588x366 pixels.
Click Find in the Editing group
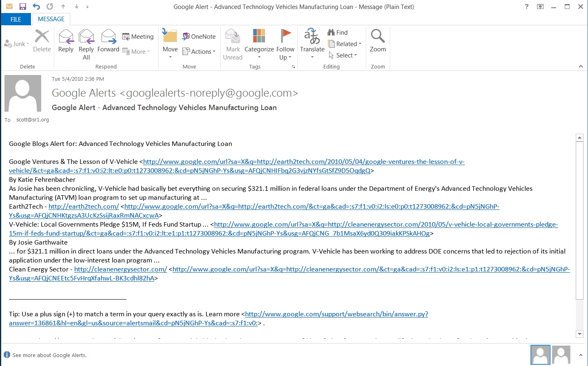[338, 33]
